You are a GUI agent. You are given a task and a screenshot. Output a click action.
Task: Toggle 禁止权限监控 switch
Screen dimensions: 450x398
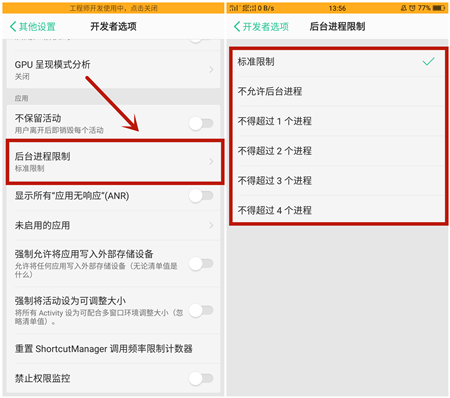coord(201,378)
